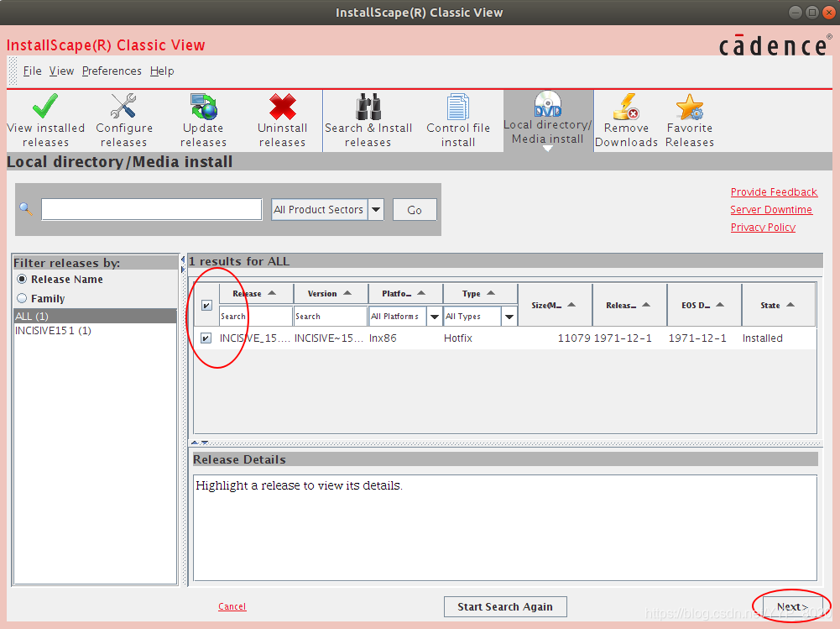Open the File menu
This screenshot has width=840, height=629.
click(x=32, y=71)
